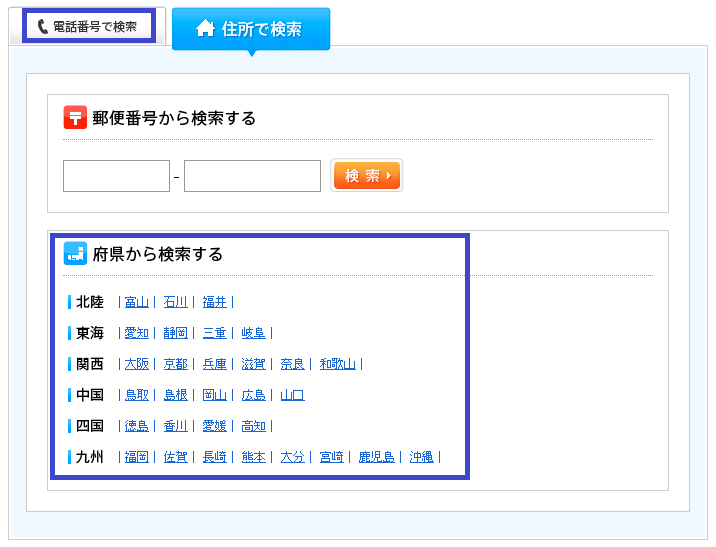This screenshot has width=716, height=547.
Task: Choose the 岐阜 link
Action: pos(253,333)
